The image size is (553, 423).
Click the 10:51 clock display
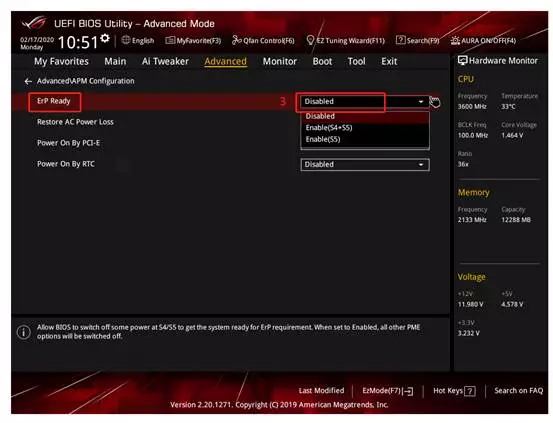tap(78, 42)
